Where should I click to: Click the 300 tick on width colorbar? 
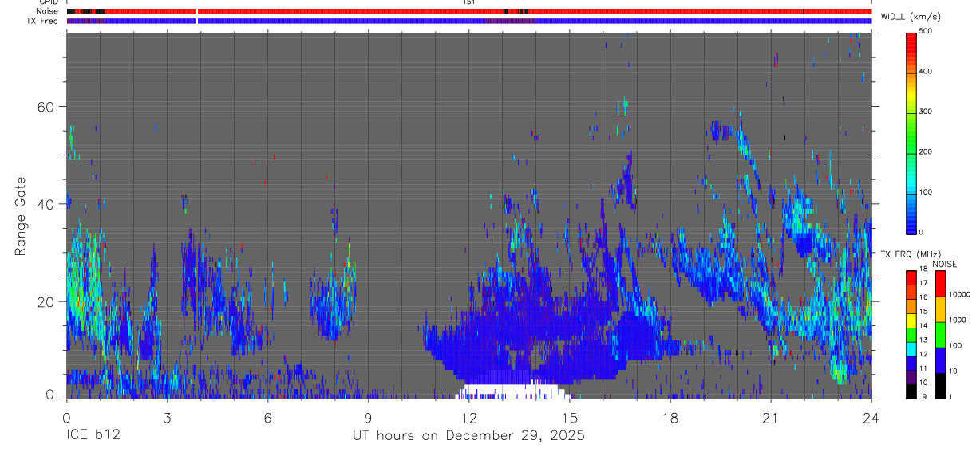927,112
